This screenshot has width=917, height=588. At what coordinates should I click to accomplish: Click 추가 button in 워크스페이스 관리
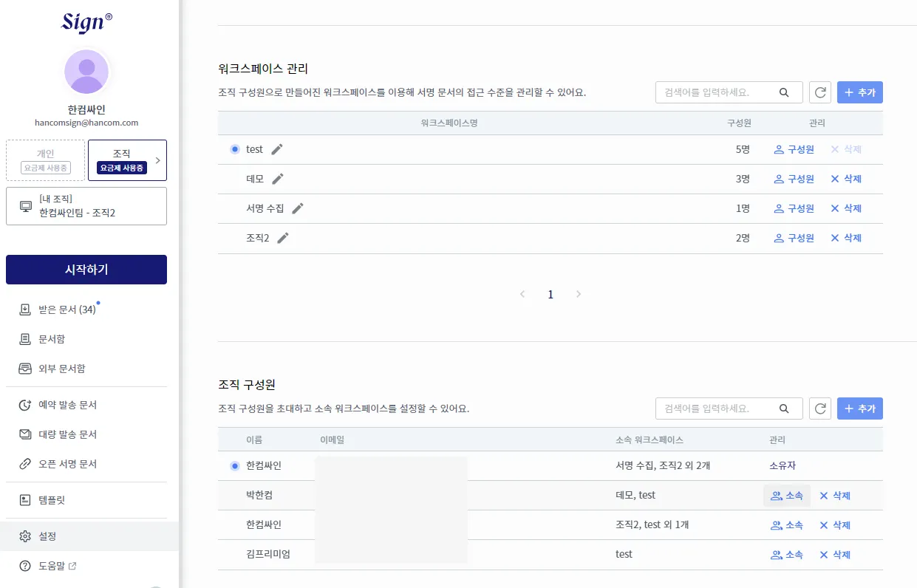(860, 92)
